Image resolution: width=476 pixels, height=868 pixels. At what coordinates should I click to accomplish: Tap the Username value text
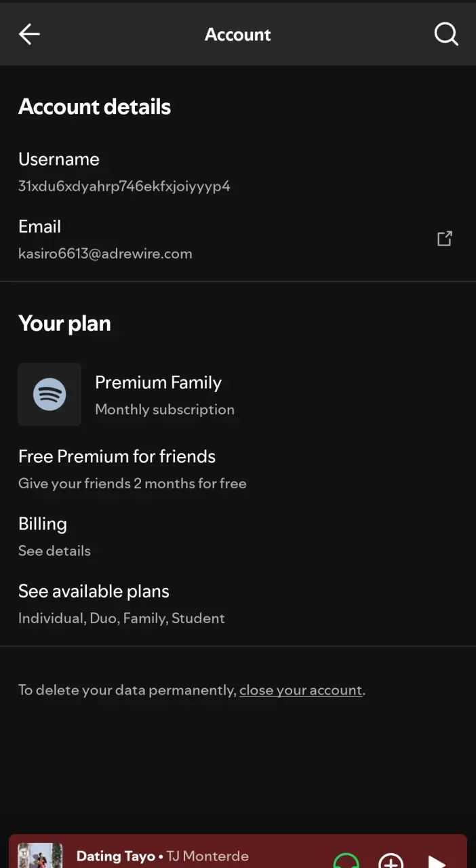coord(124,186)
